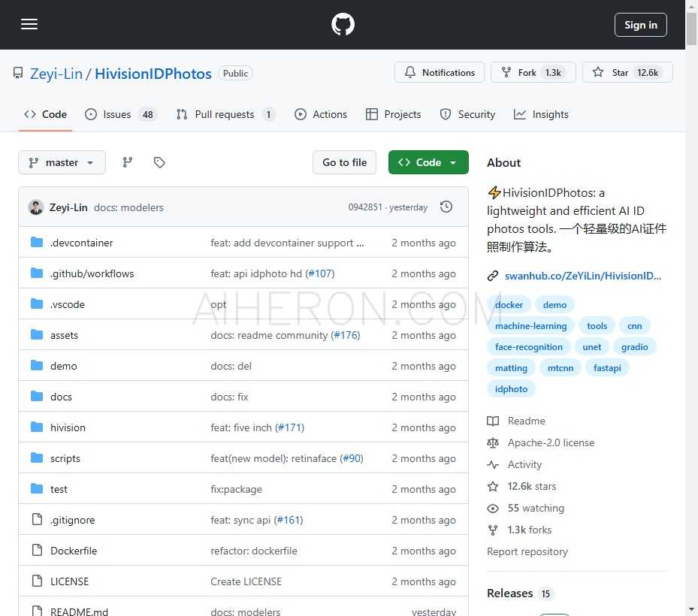View the Security tab
This screenshot has width=698, height=616.
(467, 114)
